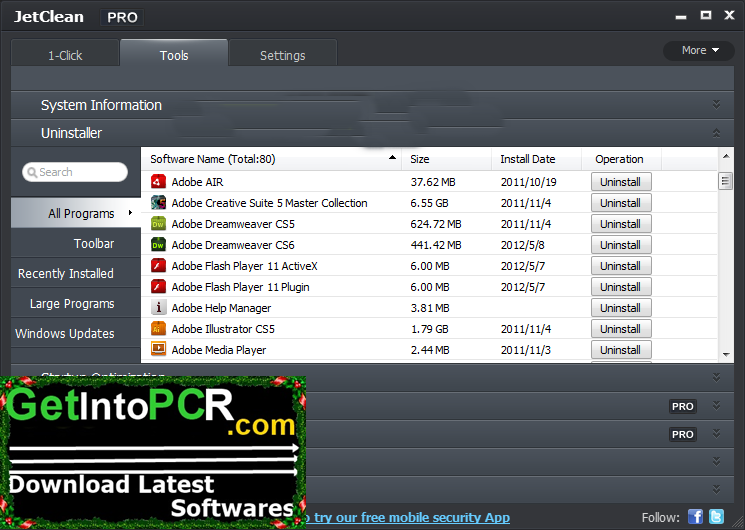The width and height of the screenshot is (745, 530).
Task: Click the Flash Player 11 ActiveX icon
Action: point(158,265)
